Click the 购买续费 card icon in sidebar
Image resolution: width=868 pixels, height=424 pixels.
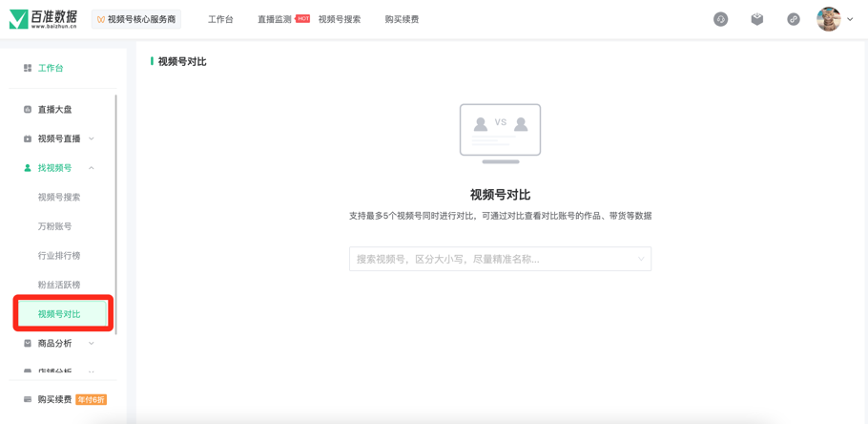(x=27, y=399)
